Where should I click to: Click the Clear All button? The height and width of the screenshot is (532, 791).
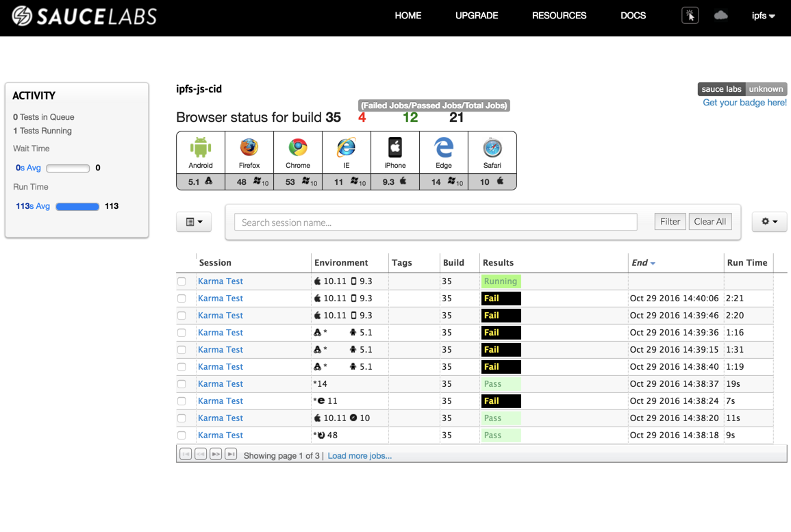tap(710, 221)
